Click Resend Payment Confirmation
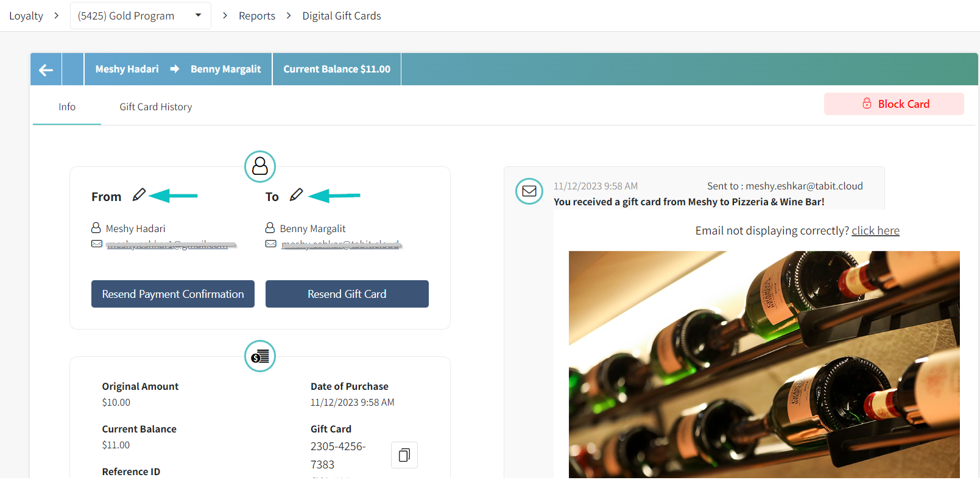This screenshot has width=980, height=480. tap(172, 294)
